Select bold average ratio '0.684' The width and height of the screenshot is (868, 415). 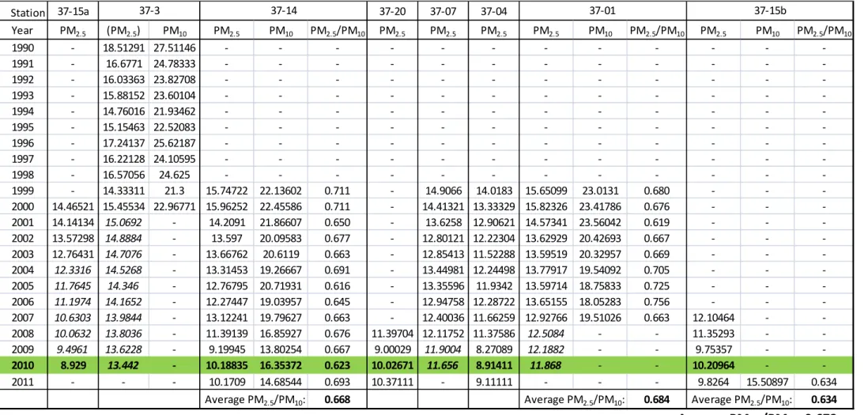click(657, 399)
